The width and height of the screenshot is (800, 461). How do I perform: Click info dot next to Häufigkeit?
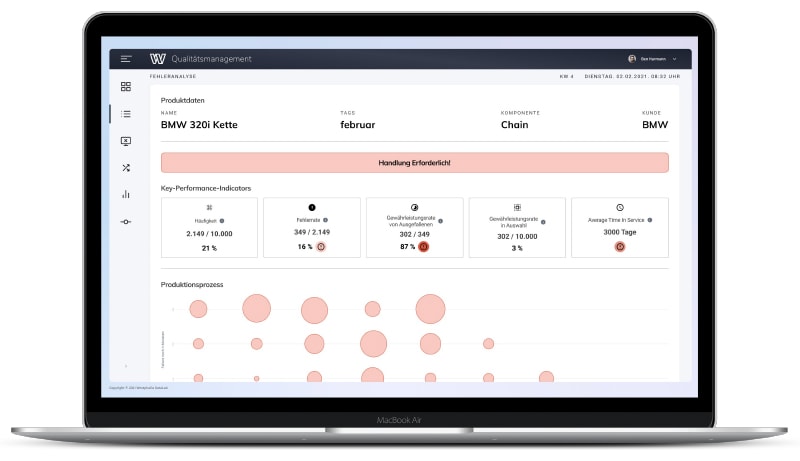pos(222,221)
